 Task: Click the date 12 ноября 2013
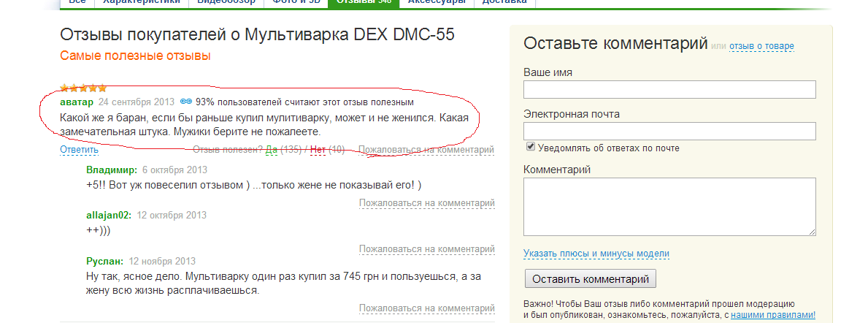162,262
